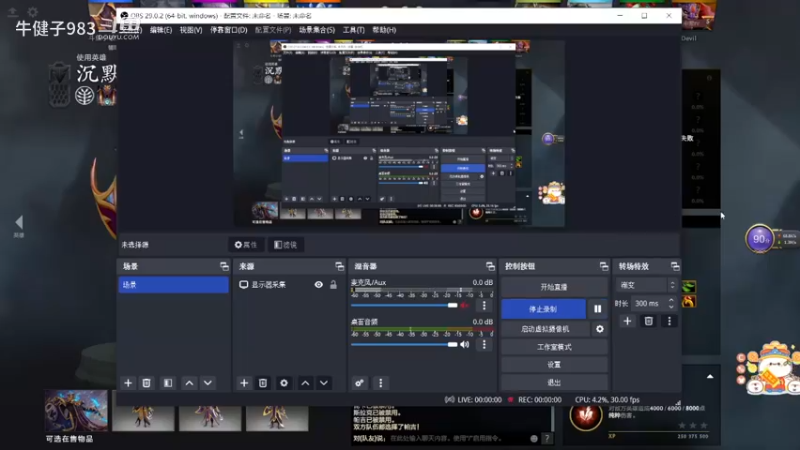Move scene down with arrow icon
800x450 pixels.
click(x=208, y=383)
